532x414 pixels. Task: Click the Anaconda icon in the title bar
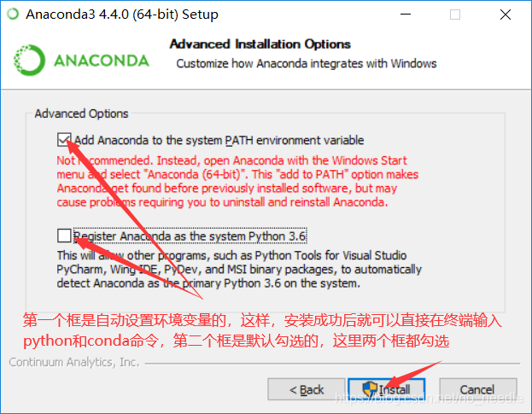(x=13, y=15)
